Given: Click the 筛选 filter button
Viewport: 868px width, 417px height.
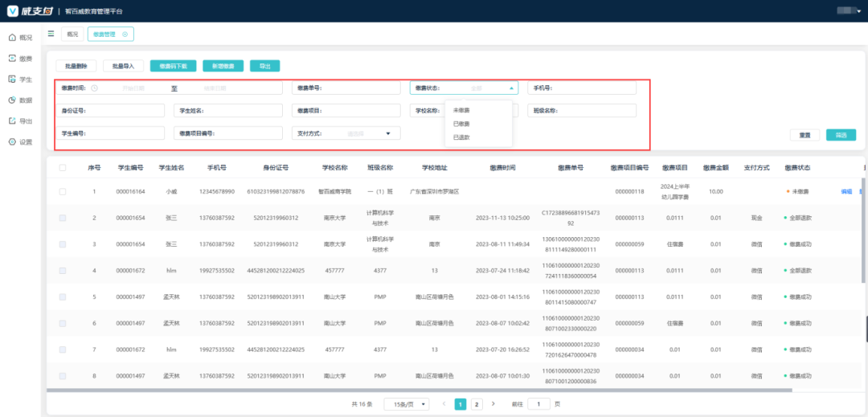Looking at the screenshot, I should [841, 135].
